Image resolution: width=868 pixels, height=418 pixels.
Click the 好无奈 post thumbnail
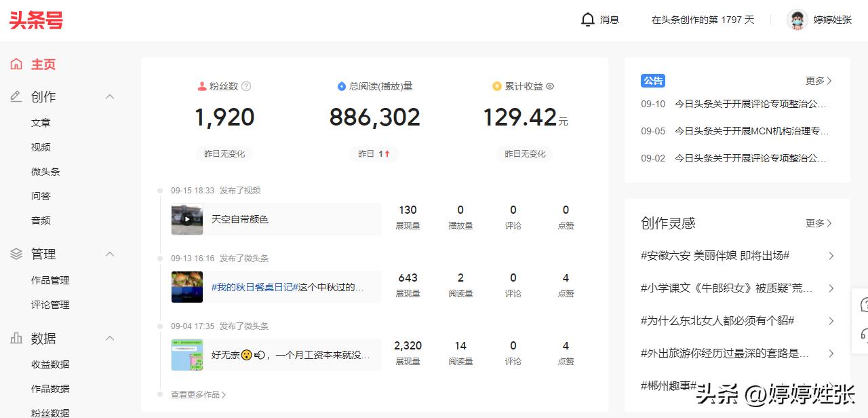tap(187, 355)
